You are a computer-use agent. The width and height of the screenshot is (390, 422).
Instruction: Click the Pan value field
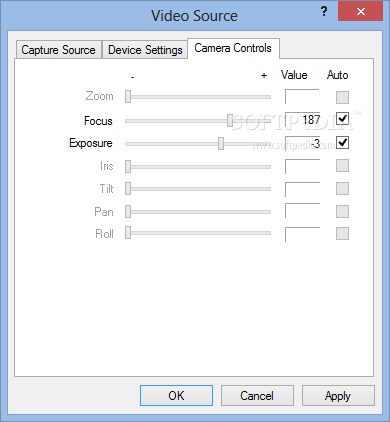303,211
